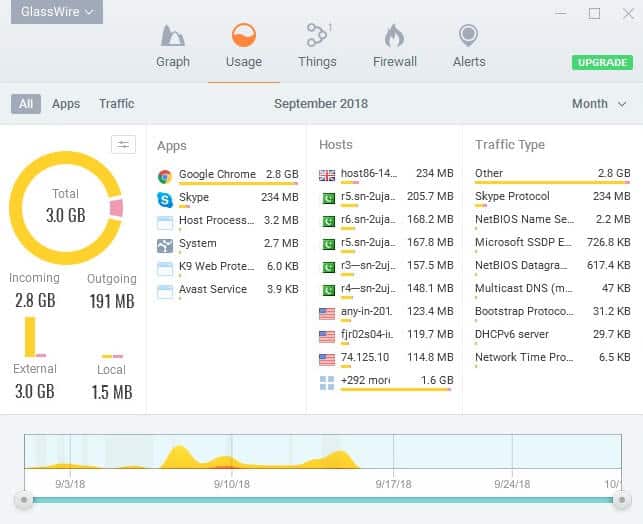
Task: Open the Things network icon
Action: 317,35
